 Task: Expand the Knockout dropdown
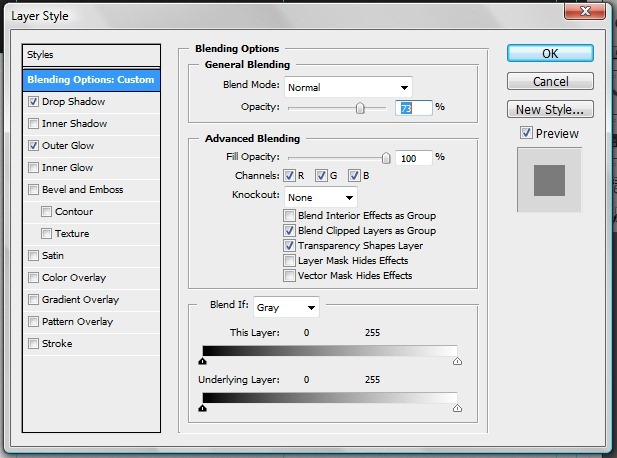click(x=320, y=196)
